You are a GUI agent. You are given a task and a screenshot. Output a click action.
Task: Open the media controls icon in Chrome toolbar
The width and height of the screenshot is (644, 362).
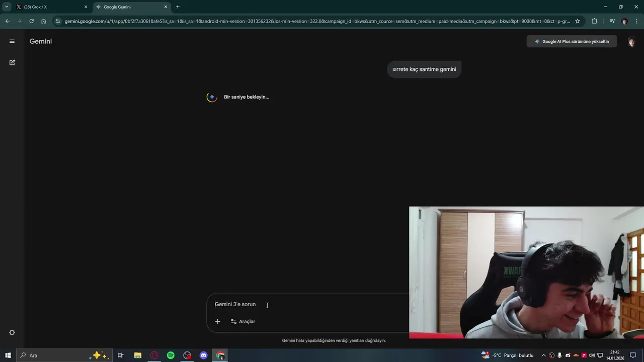pos(612,21)
